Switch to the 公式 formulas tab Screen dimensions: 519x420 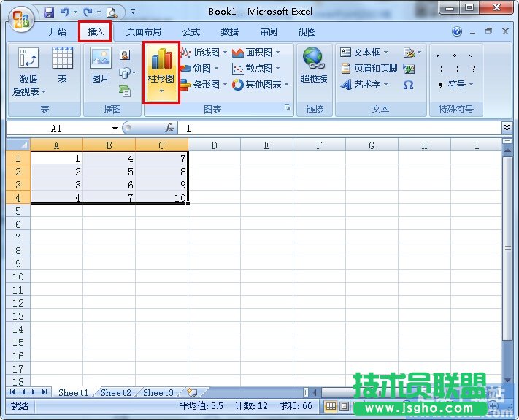coord(191,32)
